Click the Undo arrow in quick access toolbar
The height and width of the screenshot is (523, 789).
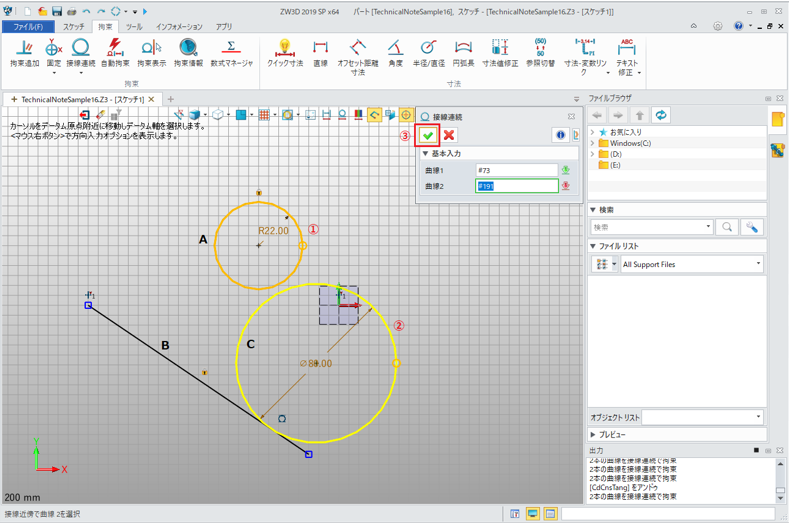87,11
